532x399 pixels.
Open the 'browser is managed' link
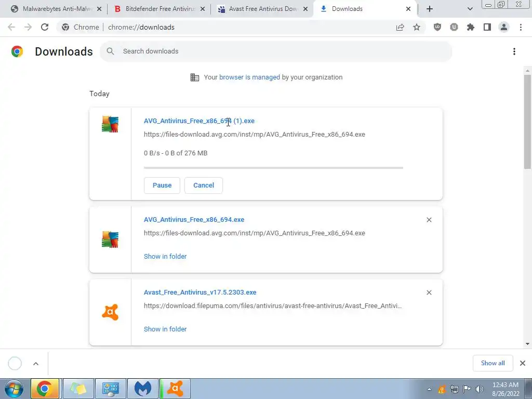pos(250,77)
